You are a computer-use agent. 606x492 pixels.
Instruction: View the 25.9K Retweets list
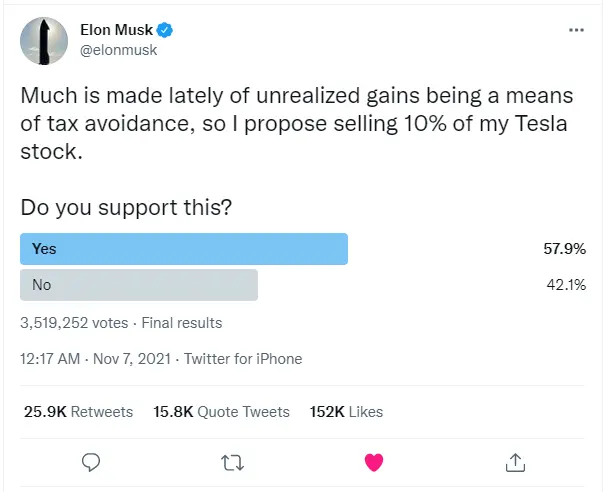(78, 412)
